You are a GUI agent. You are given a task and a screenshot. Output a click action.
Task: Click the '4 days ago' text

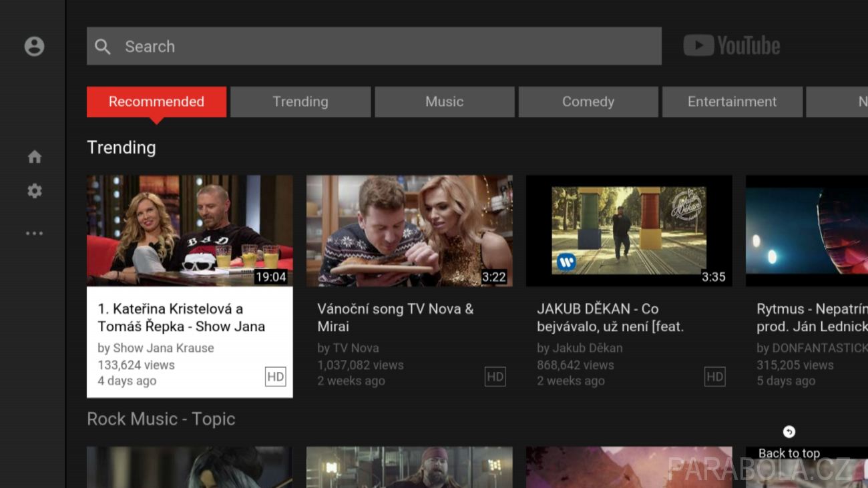pos(127,381)
